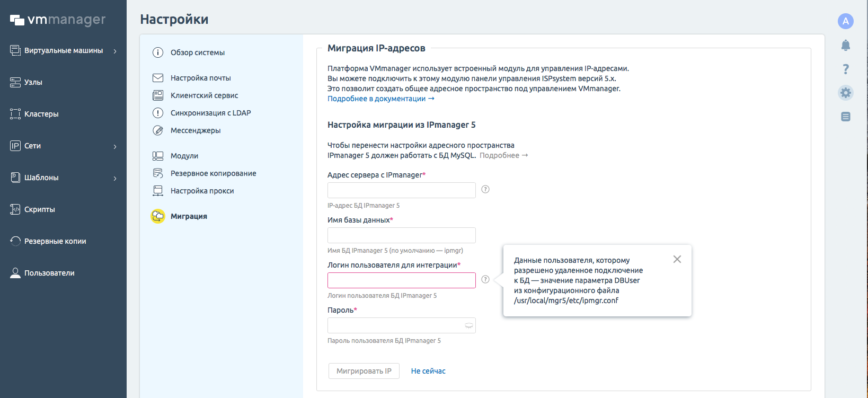Click Не сейчас link
Image resolution: width=868 pixels, height=398 pixels.
coord(428,371)
